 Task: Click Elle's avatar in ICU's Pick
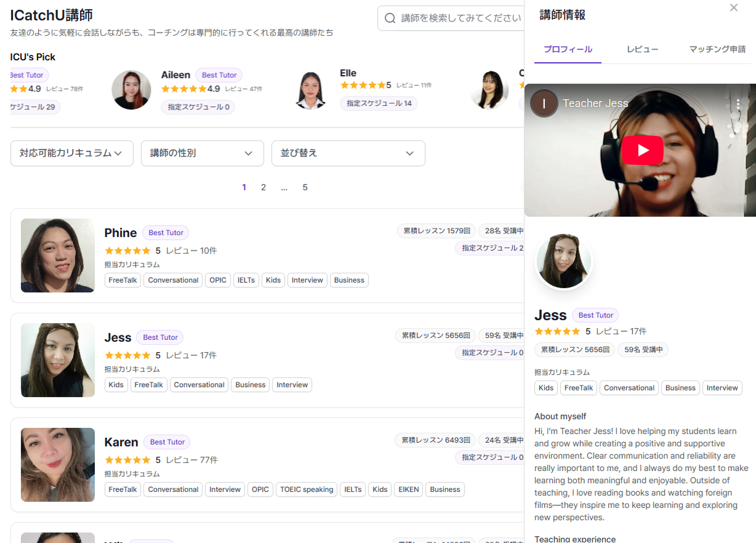pos(310,90)
